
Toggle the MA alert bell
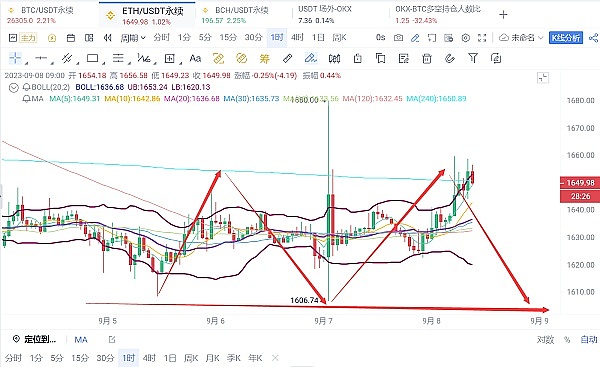(27, 99)
